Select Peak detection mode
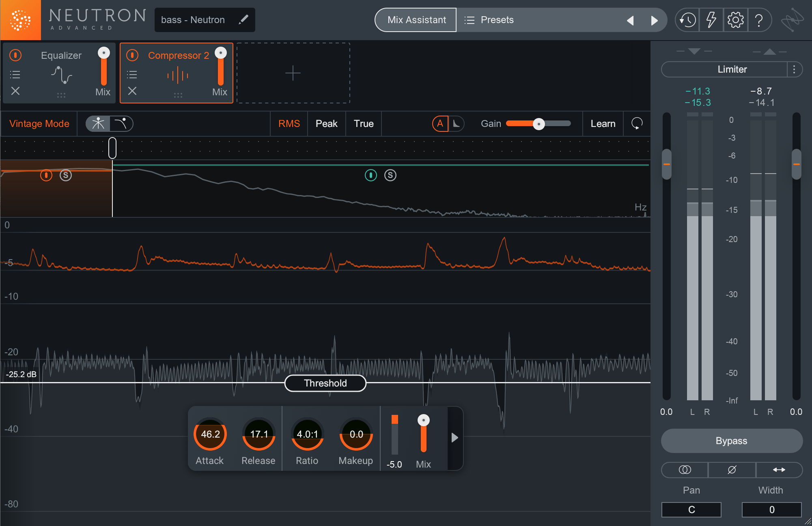 coord(327,124)
